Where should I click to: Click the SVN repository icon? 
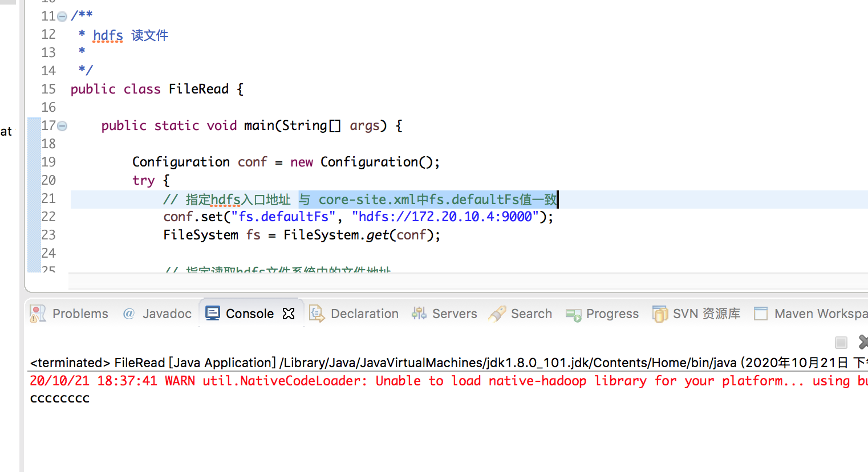(x=660, y=314)
